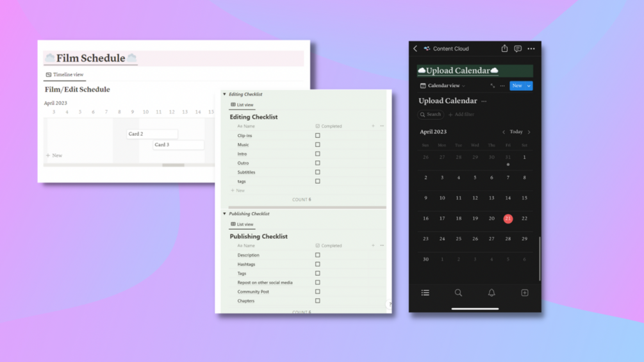
Task: Open the dropdown arrow beside New button
Action: (x=529, y=86)
